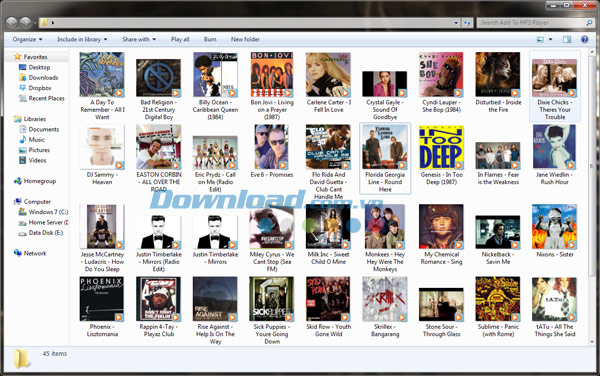Click the Forward navigation arrow
The width and height of the screenshot is (600, 376).
pyautogui.click(x=25, y=23)
